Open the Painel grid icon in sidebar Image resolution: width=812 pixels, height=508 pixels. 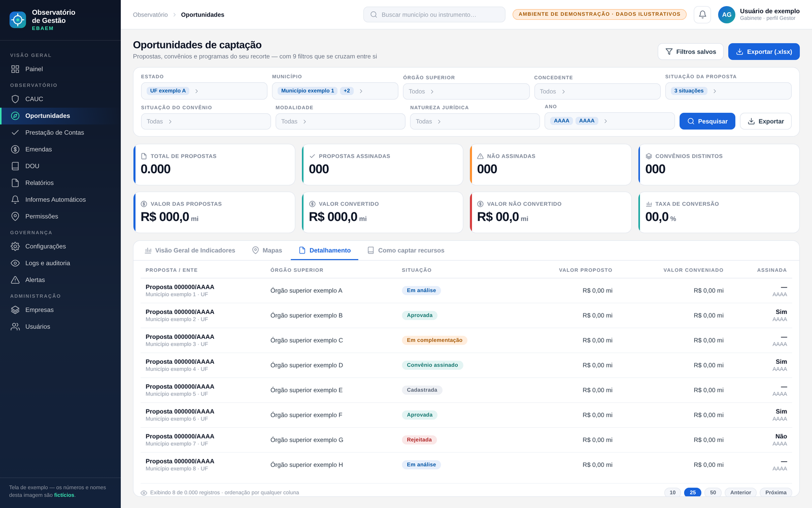(15, 69)
